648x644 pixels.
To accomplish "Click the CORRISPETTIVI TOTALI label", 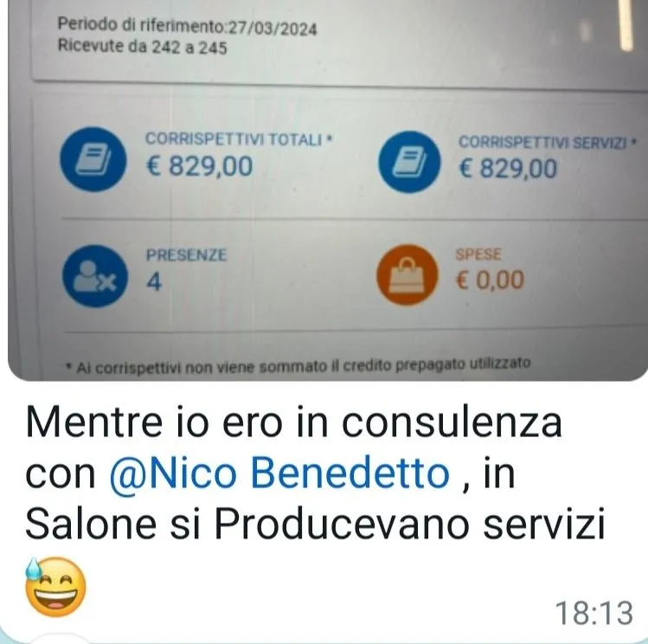I will [239, 139].
